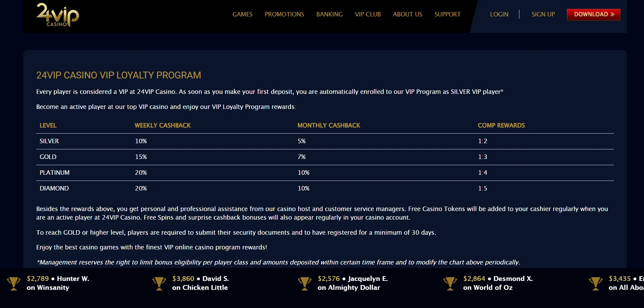Viewport: 644px width, 308px height.
Task: Click the management reserves the right disclaimer
Action: [278, 262]
